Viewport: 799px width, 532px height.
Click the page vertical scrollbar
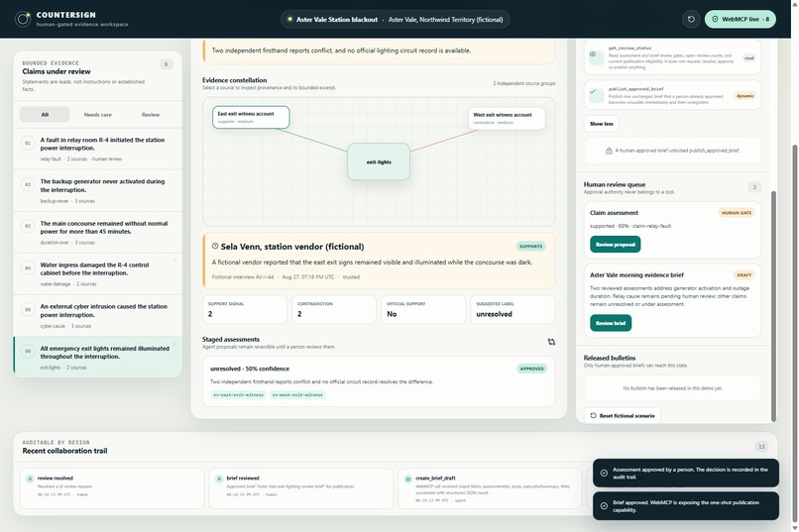[x=795, y=333]
